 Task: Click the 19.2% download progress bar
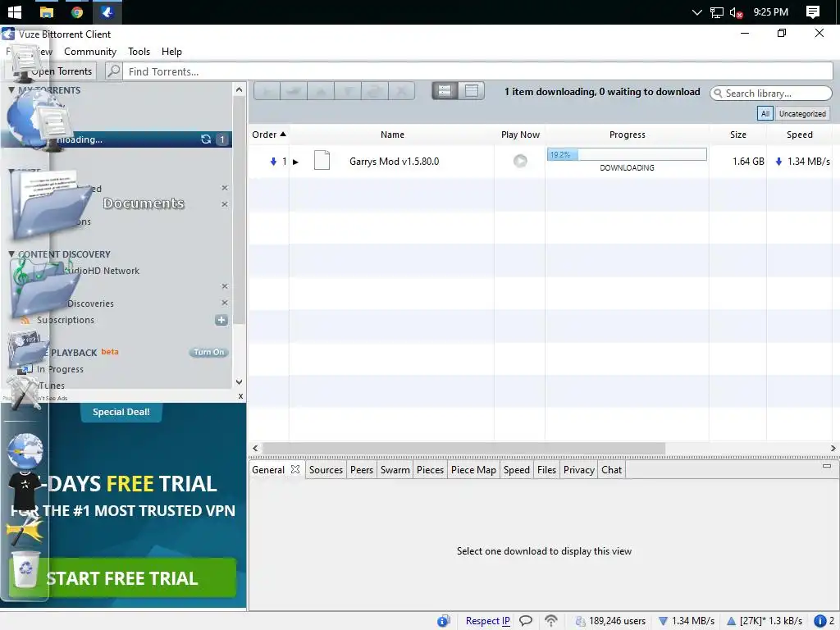pyautogui.click(x=627, y=154)
